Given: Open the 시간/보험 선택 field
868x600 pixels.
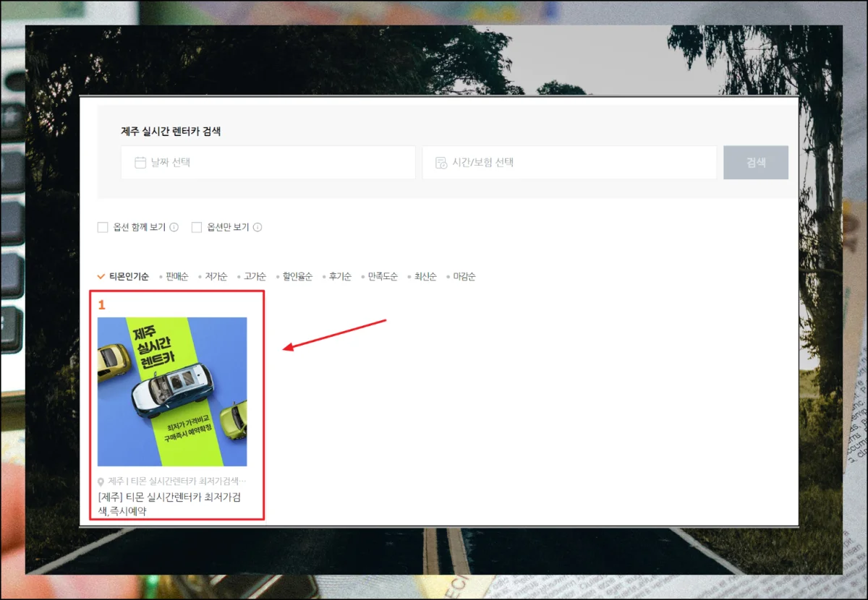Looking at the screenshot, I should [x=569, y=163].
